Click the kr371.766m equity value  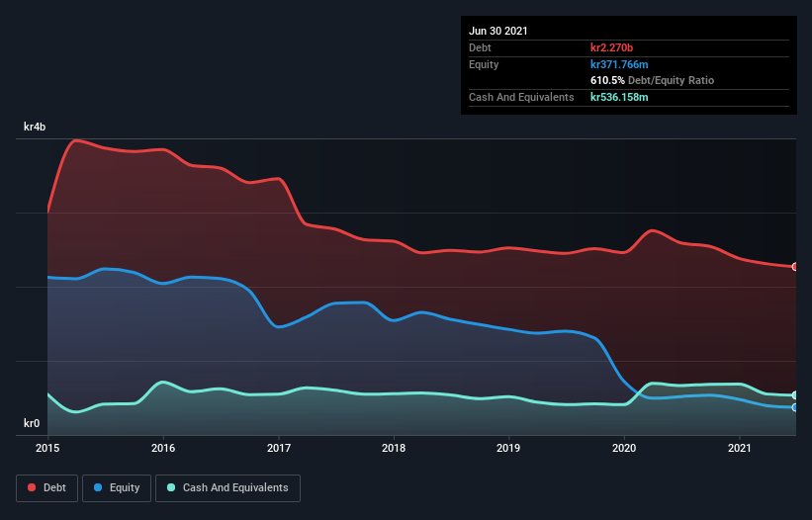pos(619,64)
